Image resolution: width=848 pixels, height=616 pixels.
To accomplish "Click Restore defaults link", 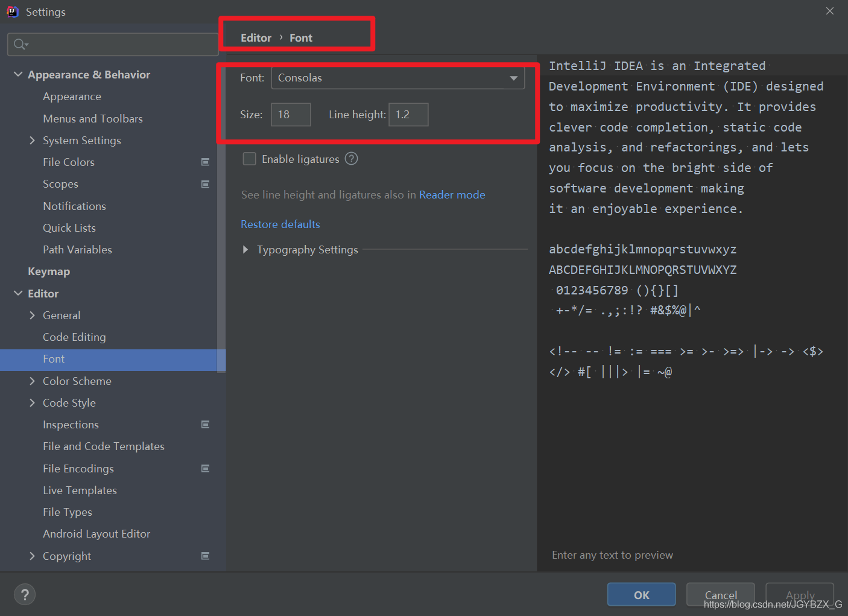I will coord(280,224).
